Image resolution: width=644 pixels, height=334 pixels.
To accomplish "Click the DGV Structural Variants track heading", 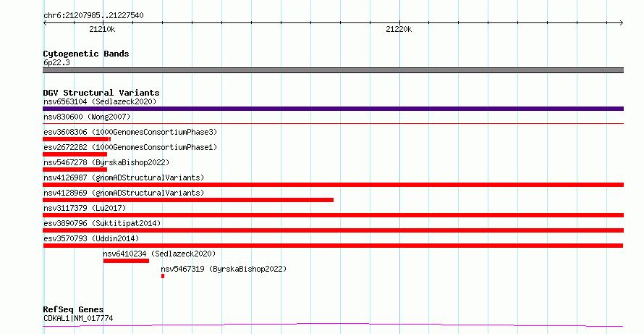I will 101,93.
